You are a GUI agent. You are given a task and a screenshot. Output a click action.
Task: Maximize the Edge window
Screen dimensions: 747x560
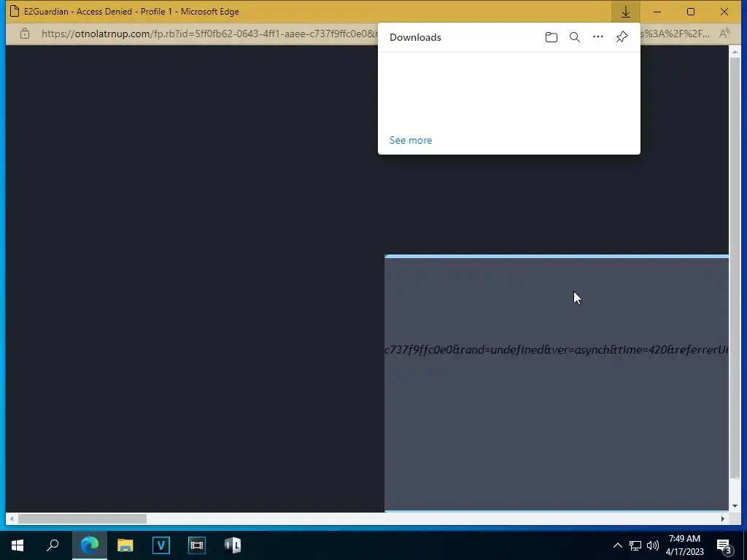[690, 12]
